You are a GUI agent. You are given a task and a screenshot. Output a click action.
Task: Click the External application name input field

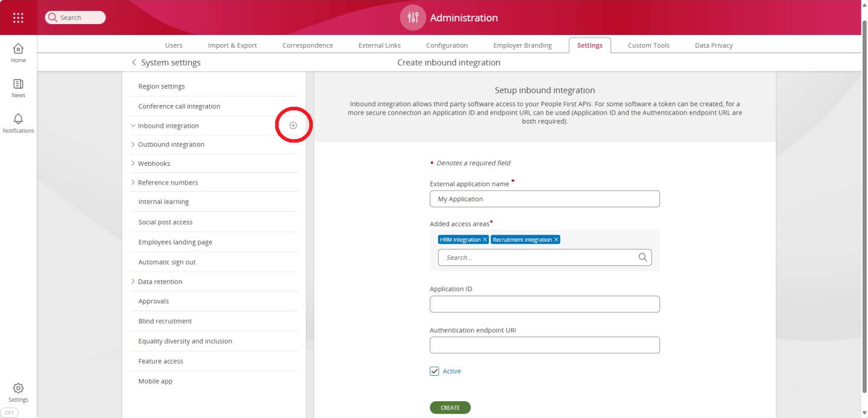tap(544, 198)
